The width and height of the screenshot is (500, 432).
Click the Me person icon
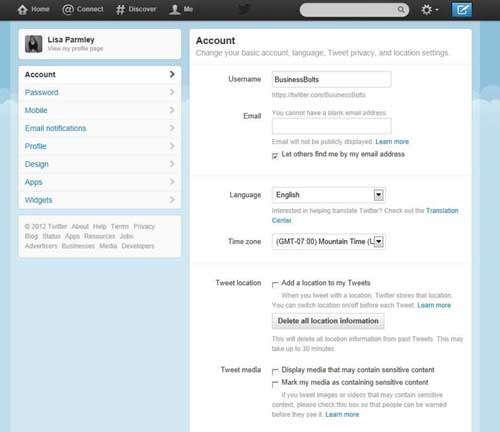pos(174,9)
